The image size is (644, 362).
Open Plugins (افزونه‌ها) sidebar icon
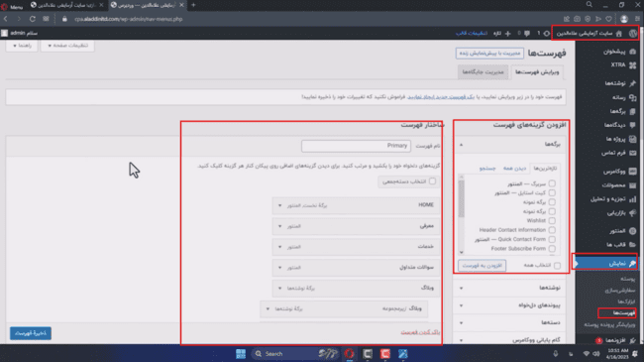[632, 340]
